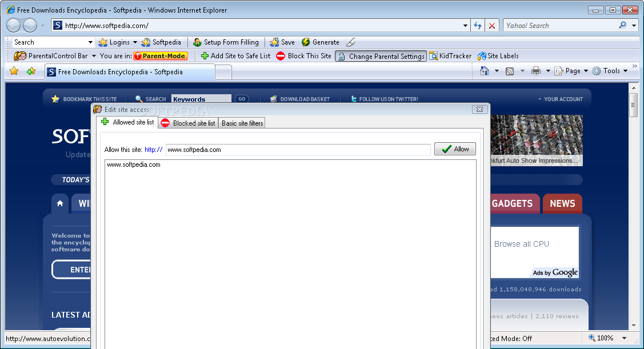Expand the Home button dropdown arrow
Viewport: 644px width, 349px height.
[x=497, y=71]
